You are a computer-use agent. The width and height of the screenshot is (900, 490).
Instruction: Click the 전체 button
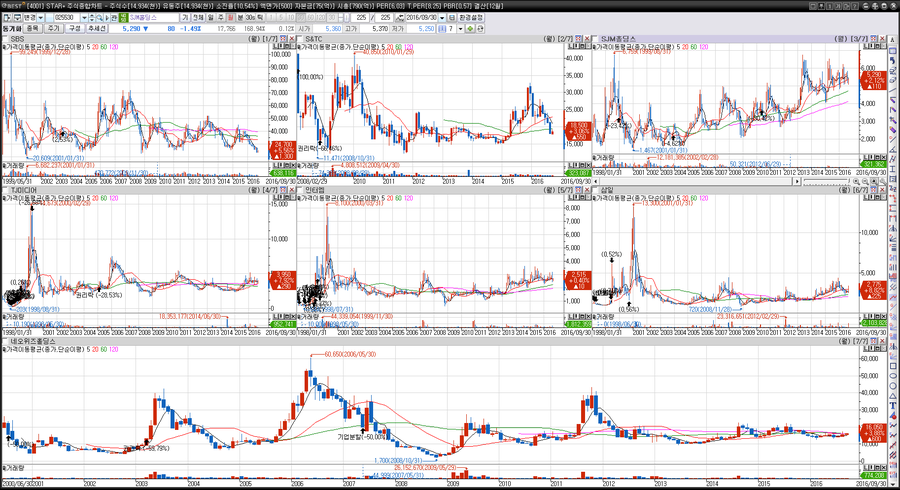pos(197,18)
